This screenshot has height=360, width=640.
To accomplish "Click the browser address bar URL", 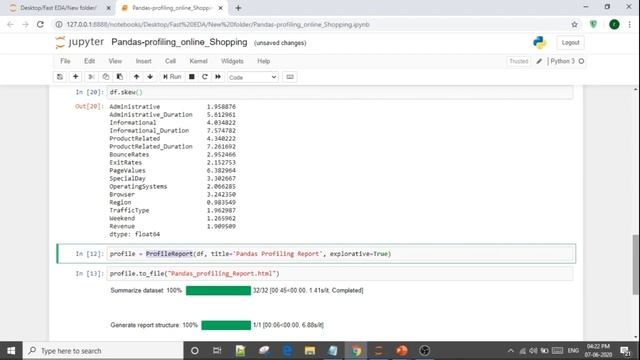I will 218,24.
